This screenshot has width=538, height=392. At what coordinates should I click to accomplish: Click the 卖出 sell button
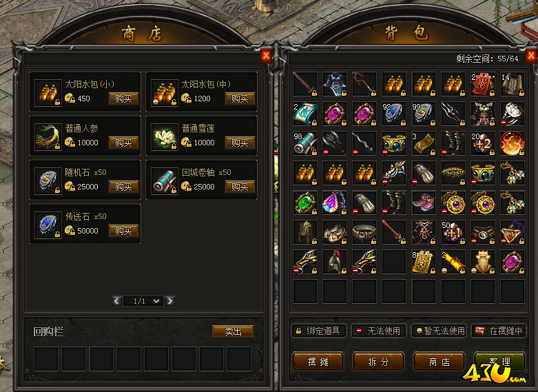tap(233, 331)
